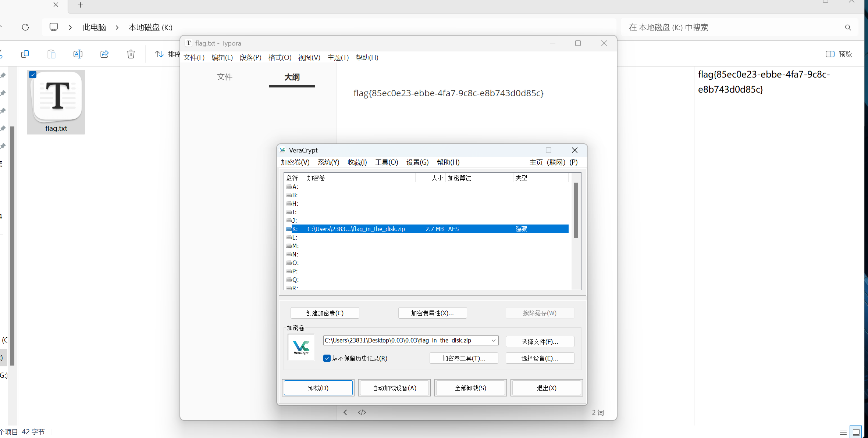This screenshot has width=868, height=438.
Task: Switch Explorer to details list view icon
Action: click(843, 432)
